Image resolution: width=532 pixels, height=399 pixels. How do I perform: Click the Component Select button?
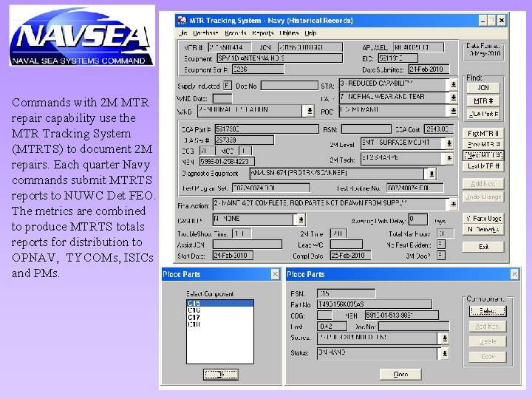pyautogui.click(x=488, y=311)
